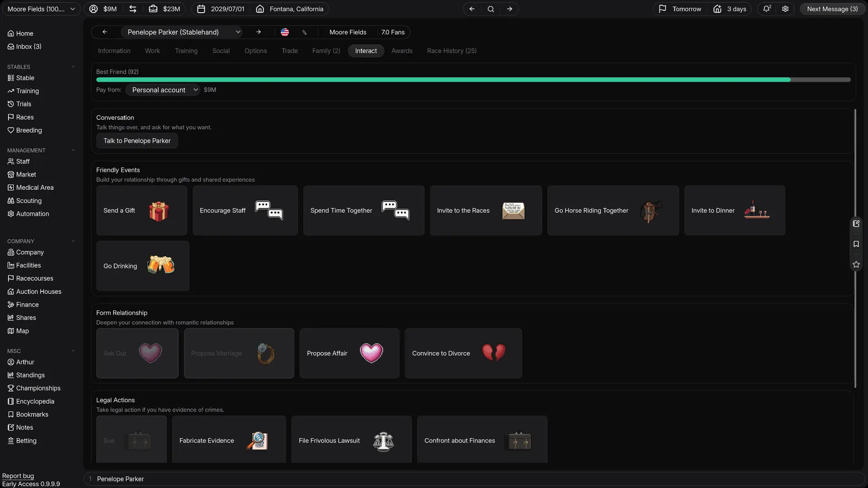Click the Propose Affair card
This screenshot has height=488, width=868.
click(x=349, y=353)
